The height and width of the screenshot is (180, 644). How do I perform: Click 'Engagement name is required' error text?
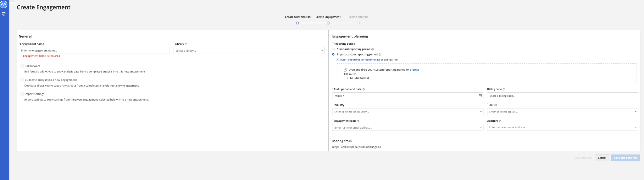pos(42,56)
